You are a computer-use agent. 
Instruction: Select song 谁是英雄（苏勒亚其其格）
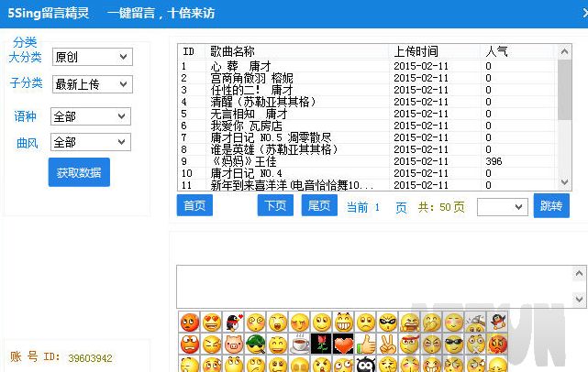[x=367, y=149]
